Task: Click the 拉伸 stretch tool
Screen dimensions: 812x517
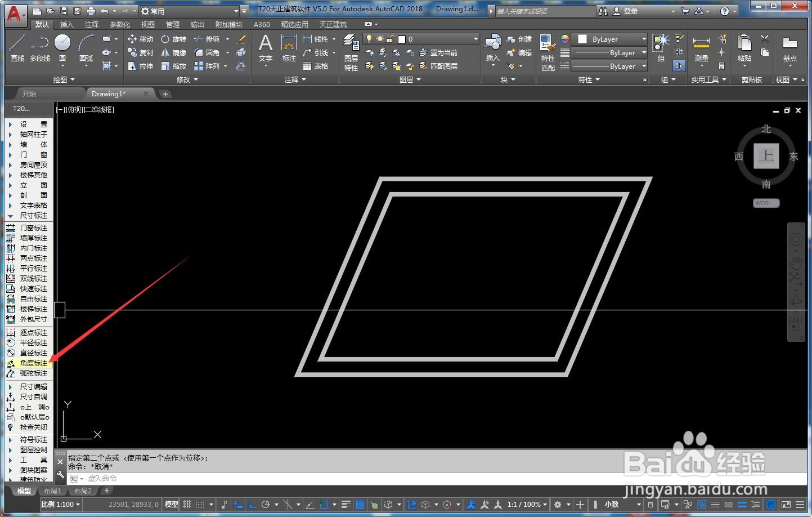Action: [x=140, y=66]
